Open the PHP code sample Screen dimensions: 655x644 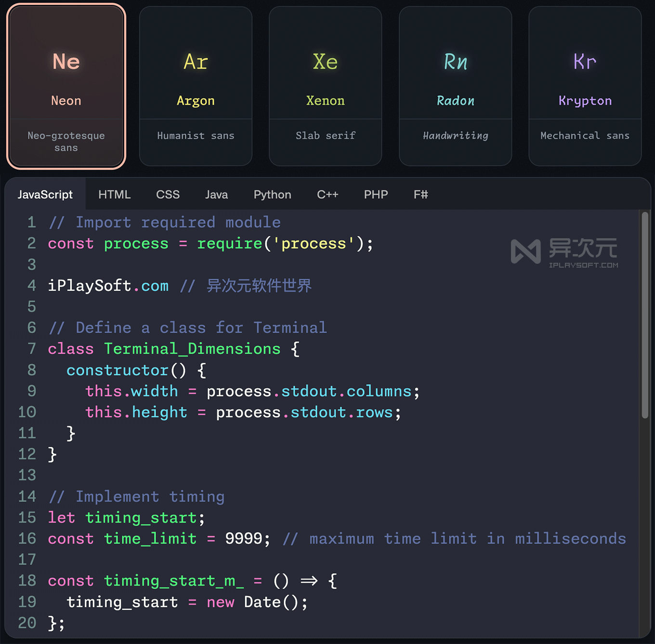pyautogui.click(x=376, y=194)
